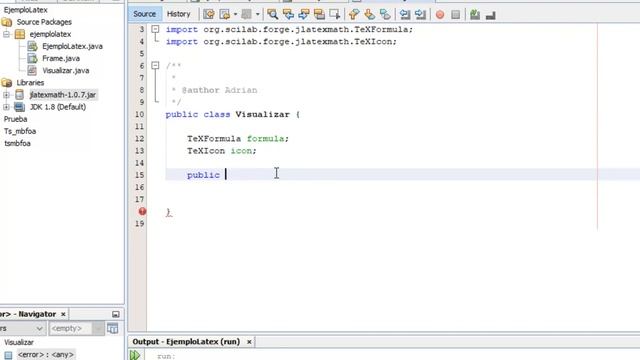Click the Shift Line Left icon

pos(404,15)
